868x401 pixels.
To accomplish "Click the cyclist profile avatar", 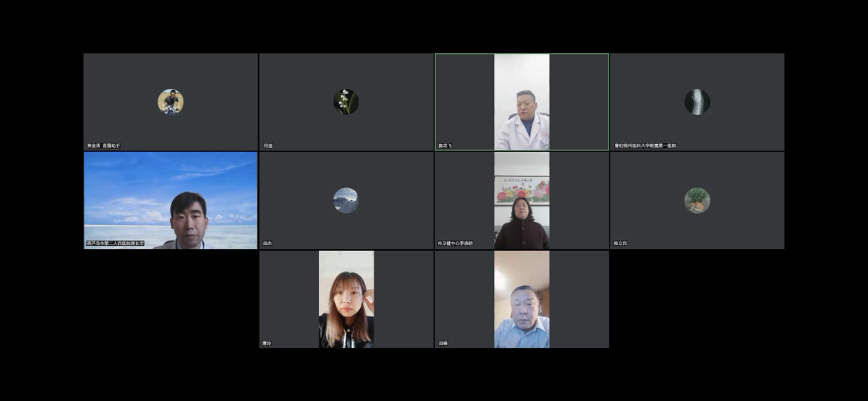I will (170, 101).
